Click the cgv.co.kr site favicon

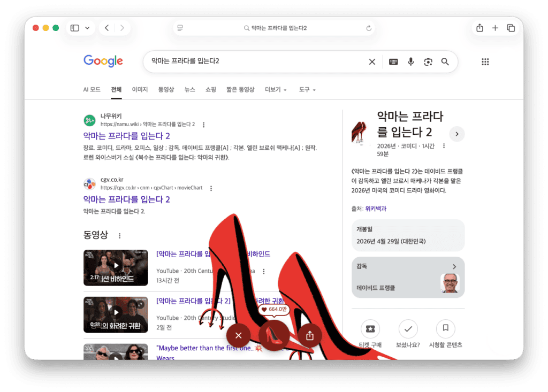click(90, 184)
